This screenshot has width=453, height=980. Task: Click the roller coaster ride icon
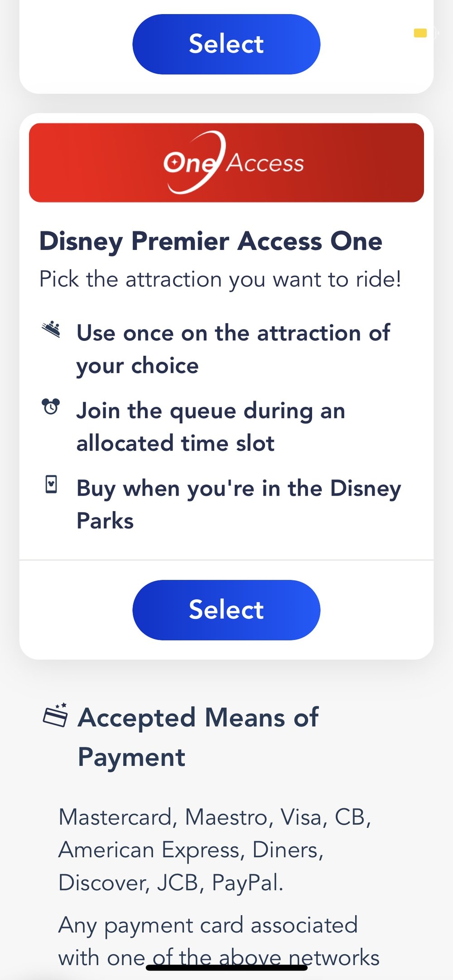point(51,329)
